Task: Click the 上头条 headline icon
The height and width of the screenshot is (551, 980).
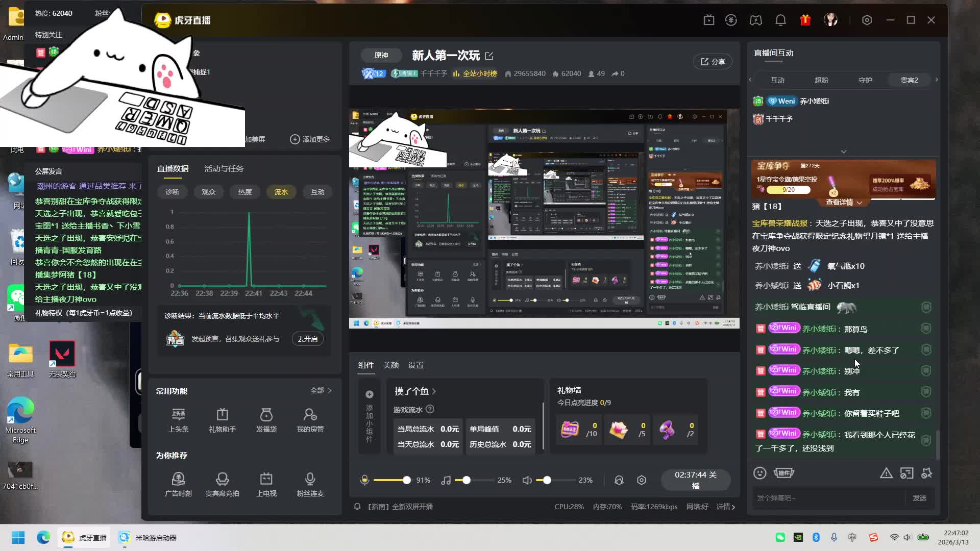Action: point(178,415)
